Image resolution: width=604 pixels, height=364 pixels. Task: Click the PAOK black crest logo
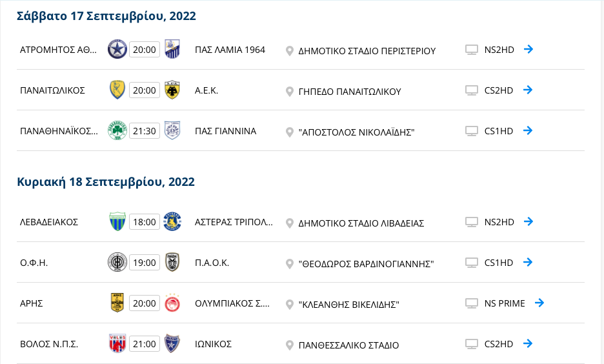172,262
